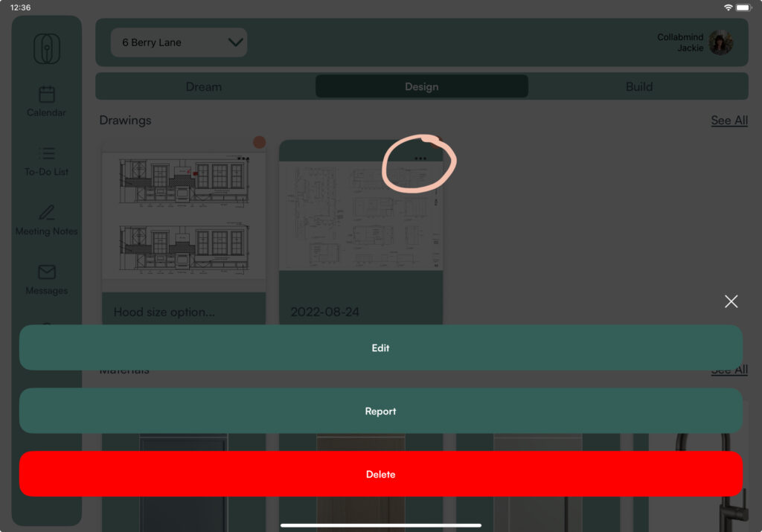Tap Jackie's profile avatar

720,43
